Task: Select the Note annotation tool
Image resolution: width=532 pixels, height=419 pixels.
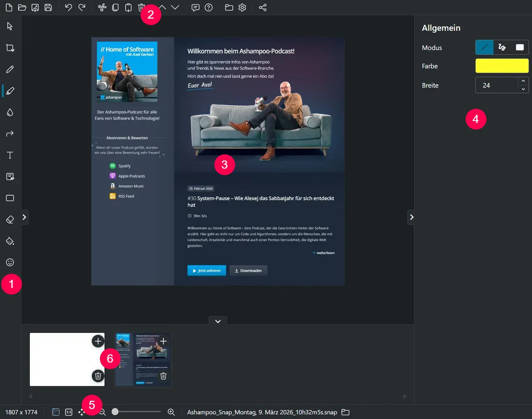Action: 10,177
